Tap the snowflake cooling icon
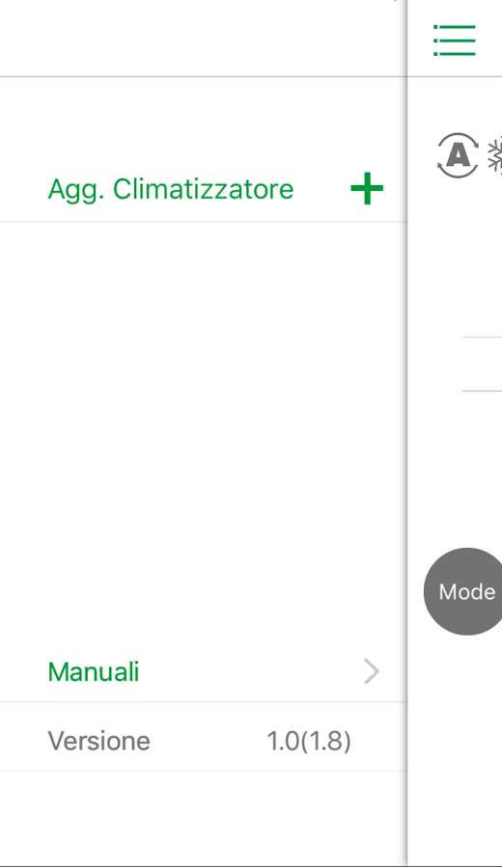 (x=495, y=155)
